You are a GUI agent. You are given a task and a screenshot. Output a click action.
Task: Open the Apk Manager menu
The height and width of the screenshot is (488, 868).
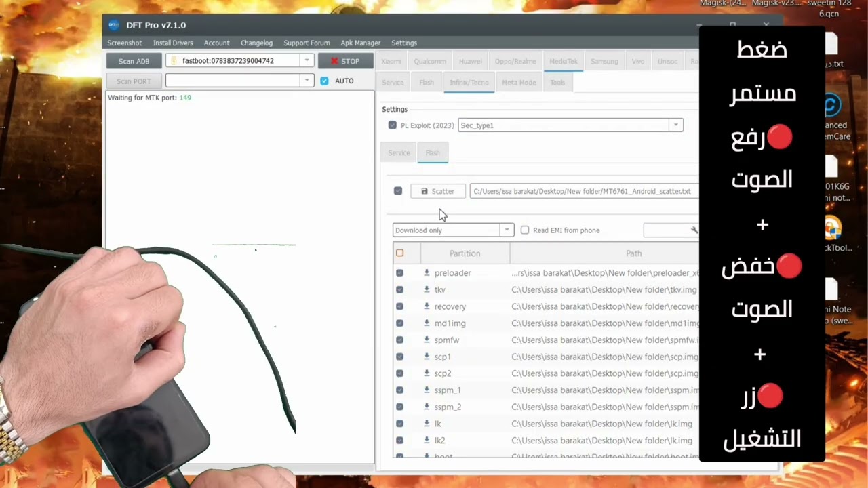(x=361, y=43)
